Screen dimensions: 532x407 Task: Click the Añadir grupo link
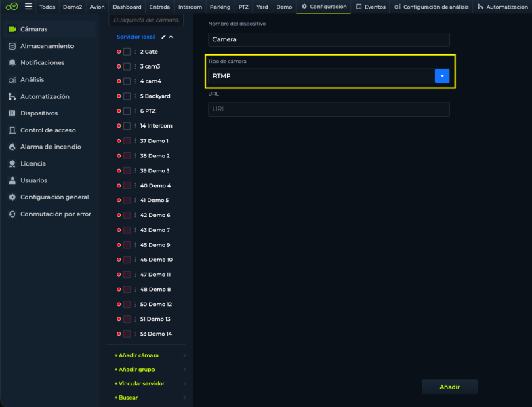coord(135,370)
